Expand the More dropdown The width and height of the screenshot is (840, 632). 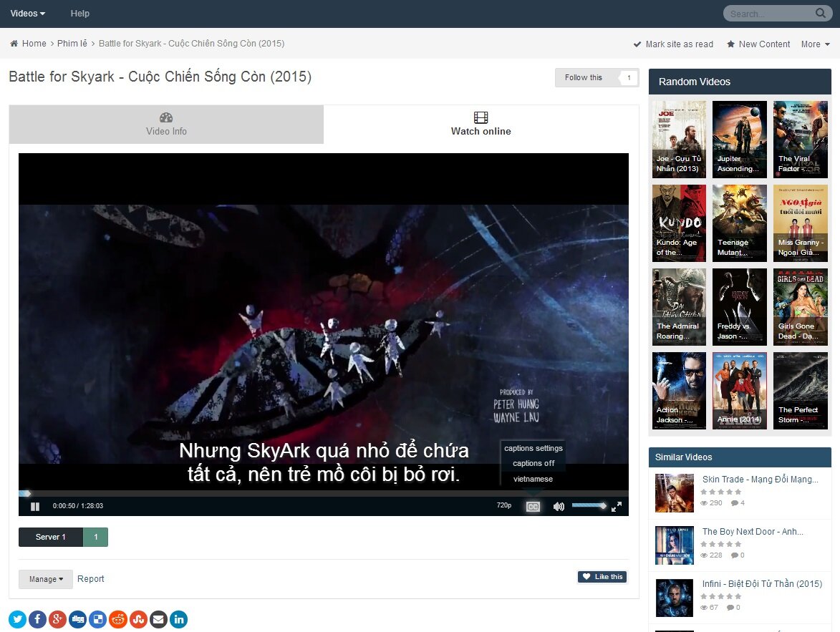coord(816,44)
